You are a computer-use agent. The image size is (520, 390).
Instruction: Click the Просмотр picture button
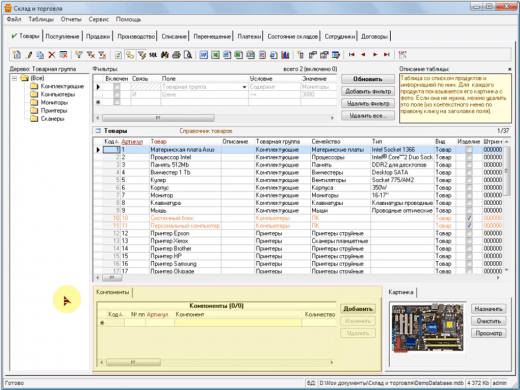(488, 333)
